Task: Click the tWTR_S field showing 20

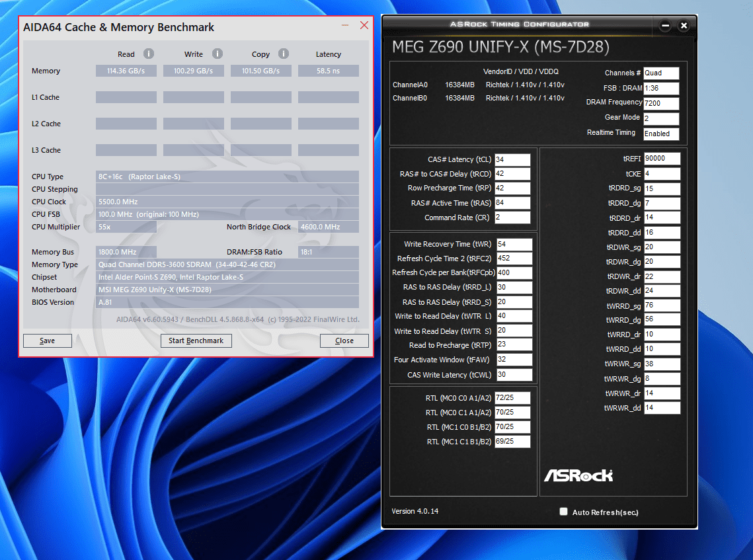Action: [x=514, y=331]
